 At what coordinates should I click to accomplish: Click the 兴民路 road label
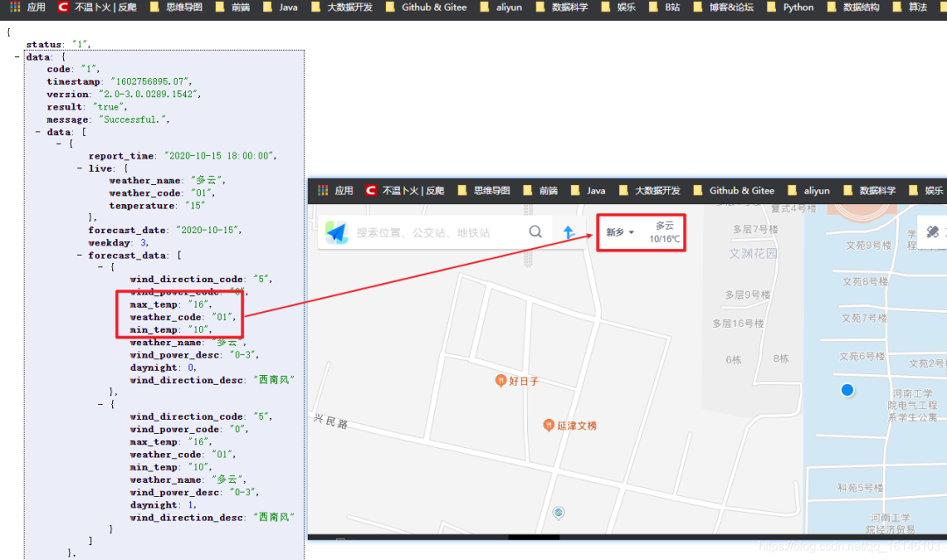(331, 422)
